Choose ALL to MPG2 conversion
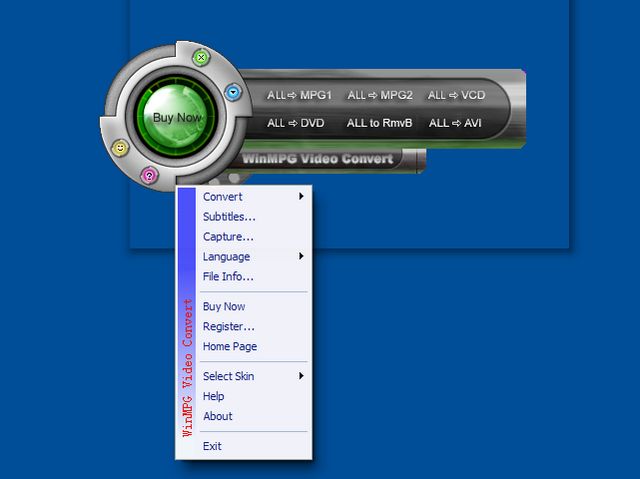640x479 pixels. tap(380, 95)
